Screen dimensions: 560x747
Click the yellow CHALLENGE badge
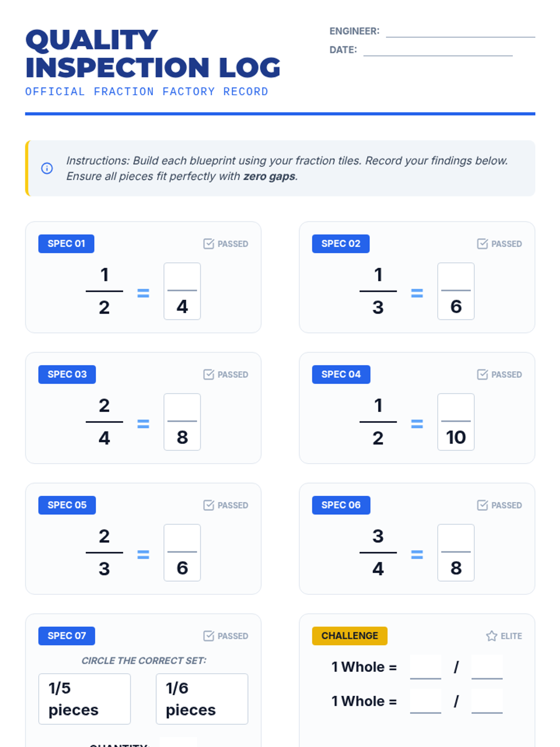350,636
